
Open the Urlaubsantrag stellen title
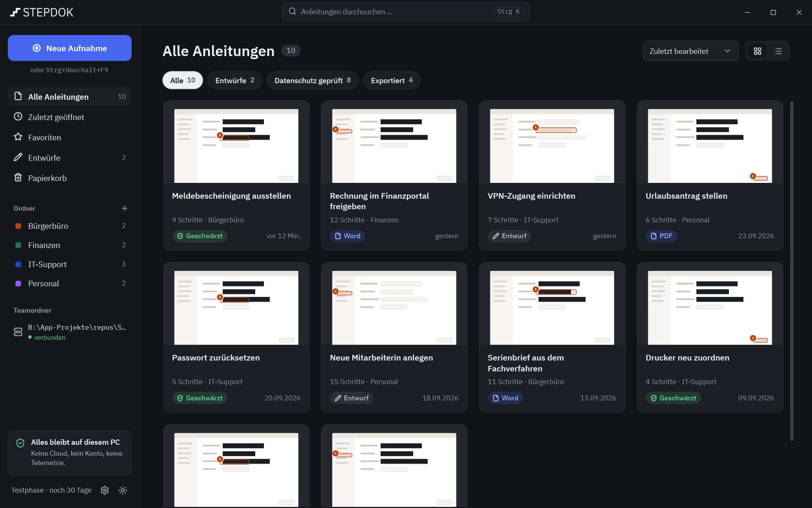click(686, 196)
